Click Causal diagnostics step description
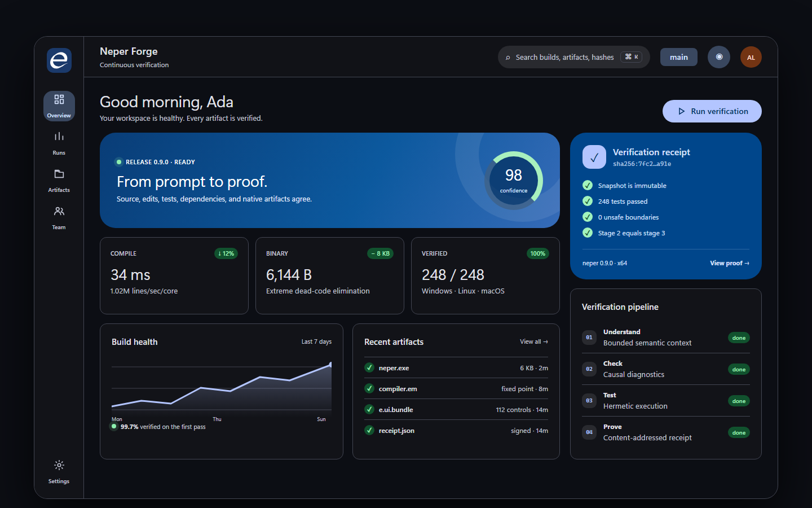Screen dimensions: 812x508 pos(634,374)
